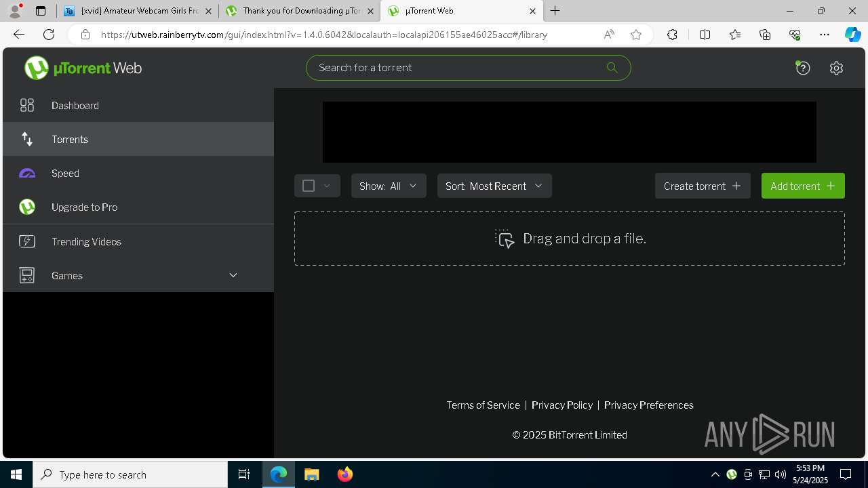Expand the Games section chevron
The image size is (868, 488).
233,275
